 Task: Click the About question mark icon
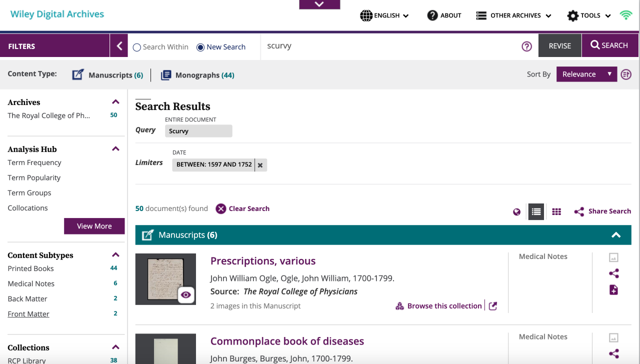(432, 15)
